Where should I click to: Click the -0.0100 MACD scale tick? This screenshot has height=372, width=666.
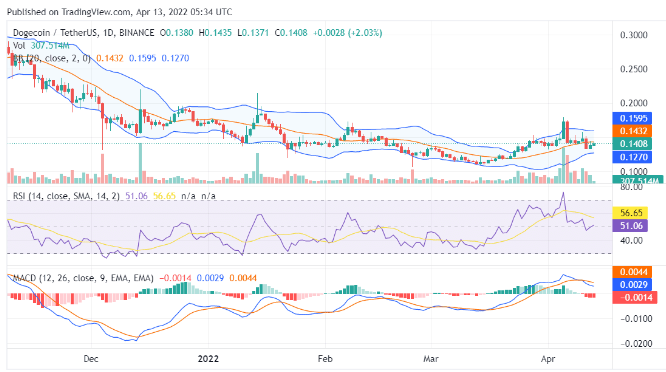coord(635,318)
